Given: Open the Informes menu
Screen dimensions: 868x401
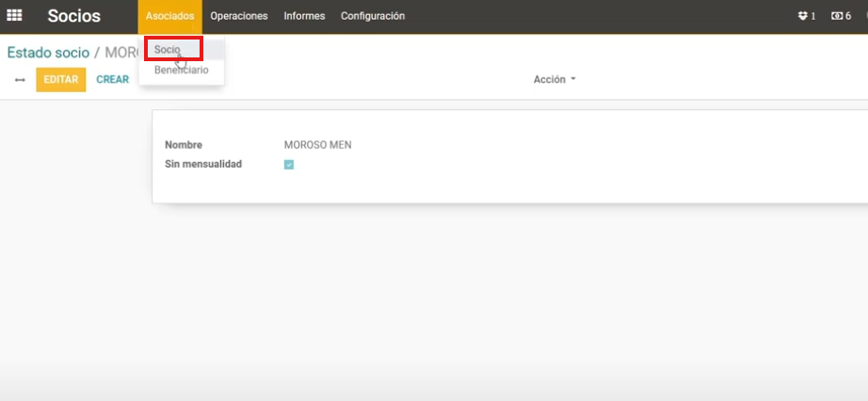Looking at the screenshot, I should tap(304, 16).
